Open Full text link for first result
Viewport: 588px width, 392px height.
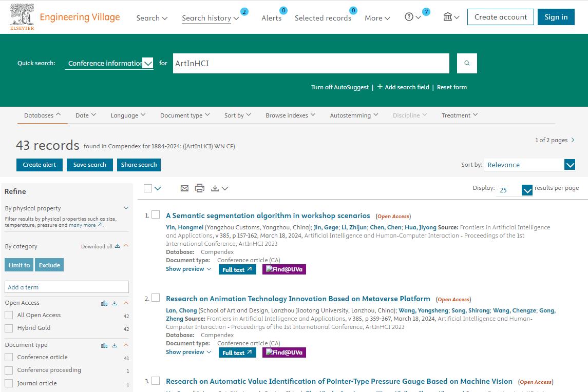(237, 269)
